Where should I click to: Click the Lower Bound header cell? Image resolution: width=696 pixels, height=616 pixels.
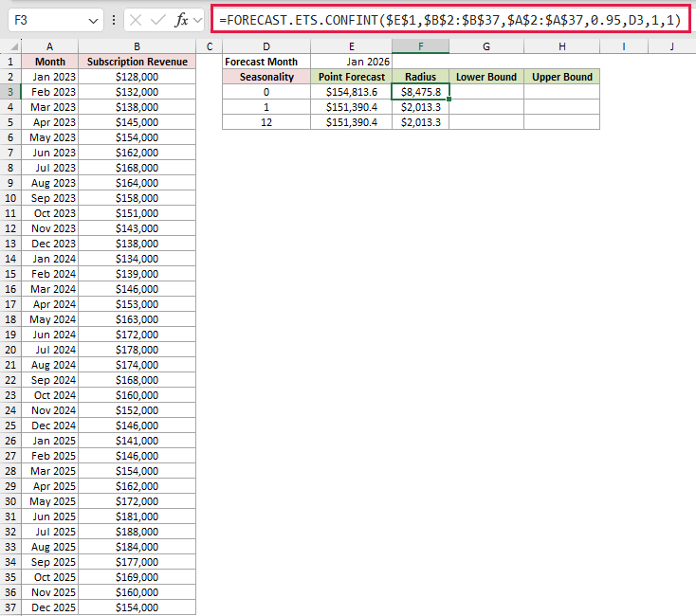tap(486, 77)
